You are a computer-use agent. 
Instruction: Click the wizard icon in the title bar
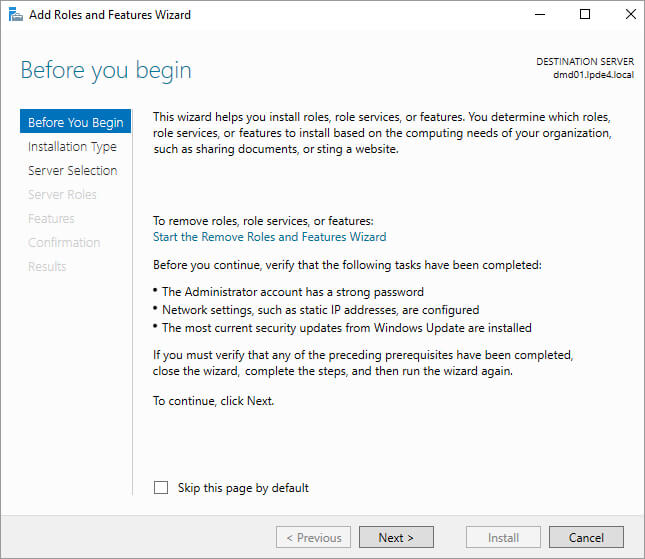[15, 15]
